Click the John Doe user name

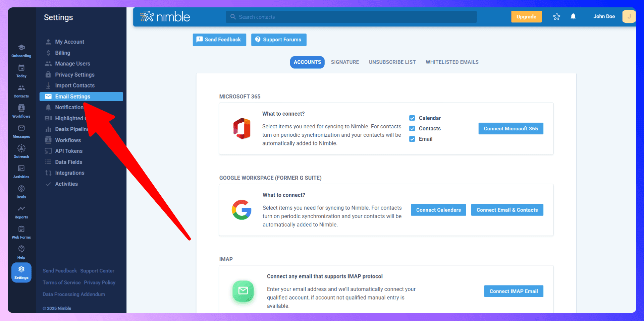point(604,16)
